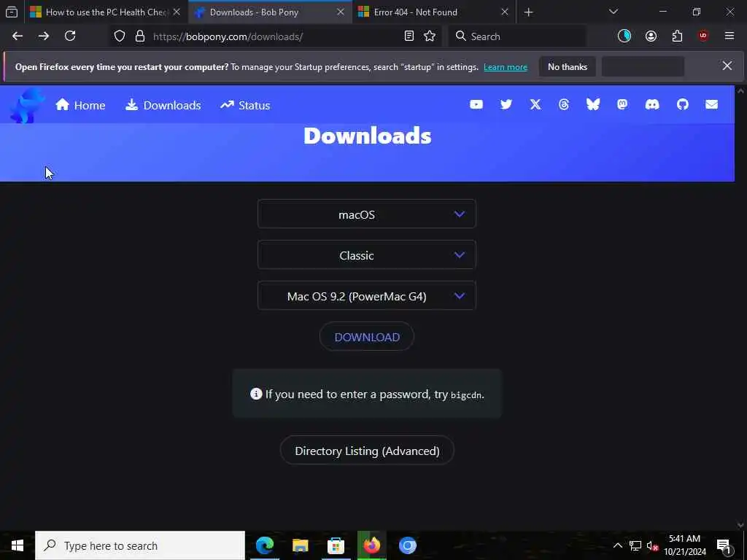Open the taskbar clock and date

click(684, 545)
